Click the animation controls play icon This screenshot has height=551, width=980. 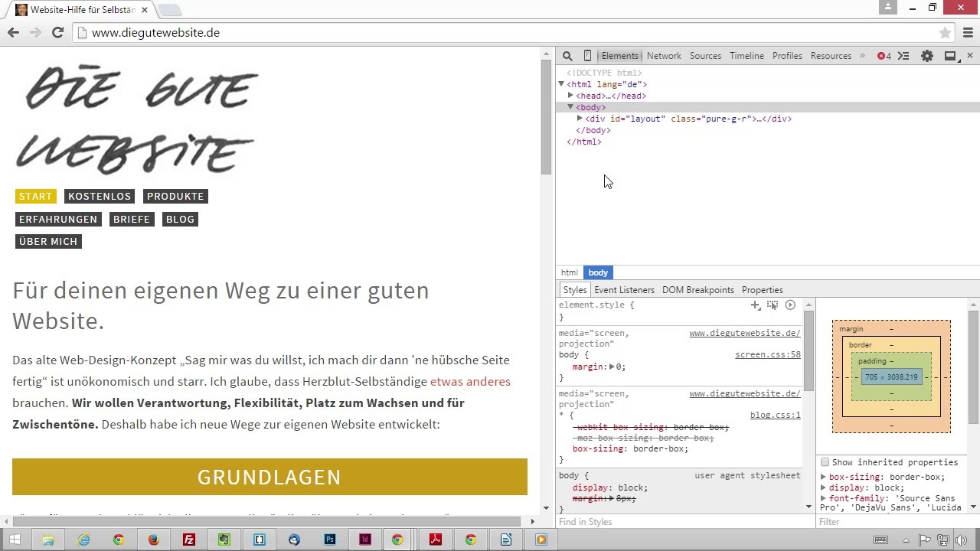[x=790, y=305]
